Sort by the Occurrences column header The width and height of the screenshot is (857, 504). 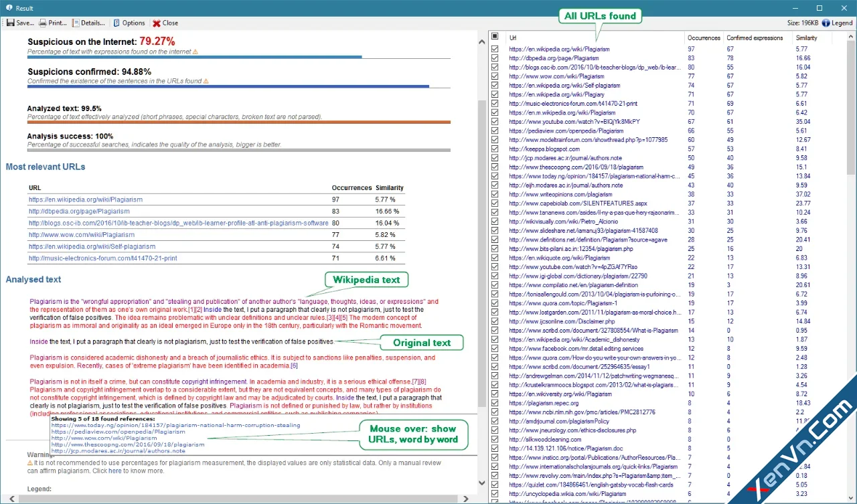pos(704,38)
